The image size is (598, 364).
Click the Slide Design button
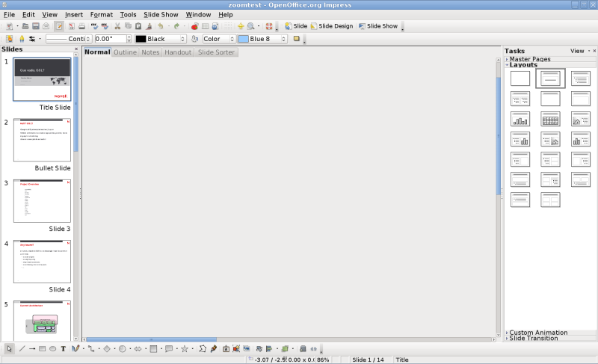click(331, 26)
